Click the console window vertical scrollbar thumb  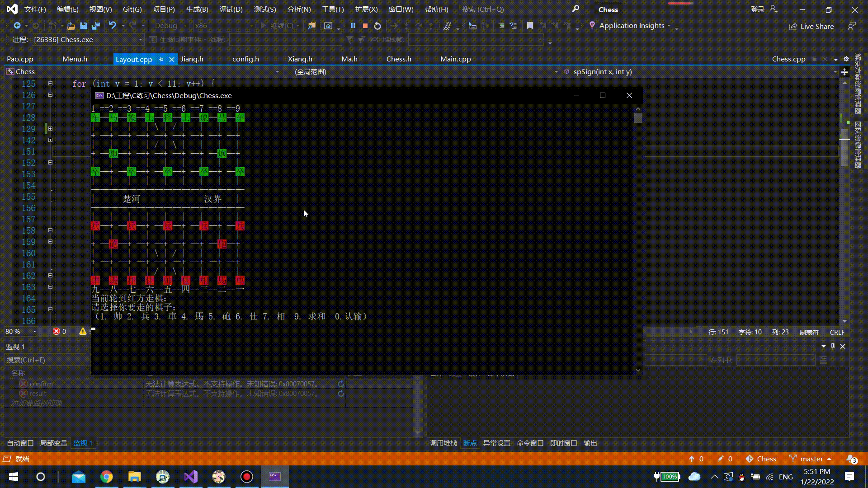(x=638, y=118)
